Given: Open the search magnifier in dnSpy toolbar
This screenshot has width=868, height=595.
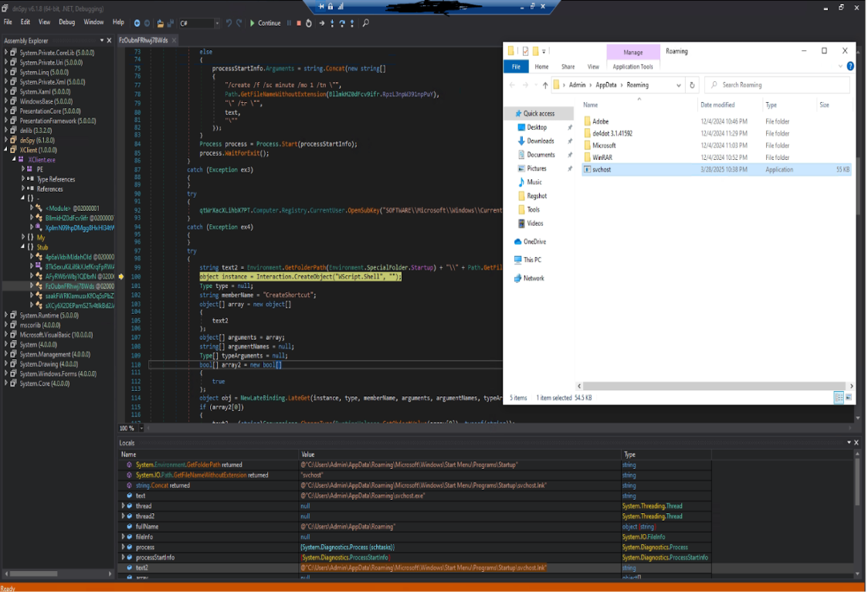Looking at the screenshot, I should 365,23.
